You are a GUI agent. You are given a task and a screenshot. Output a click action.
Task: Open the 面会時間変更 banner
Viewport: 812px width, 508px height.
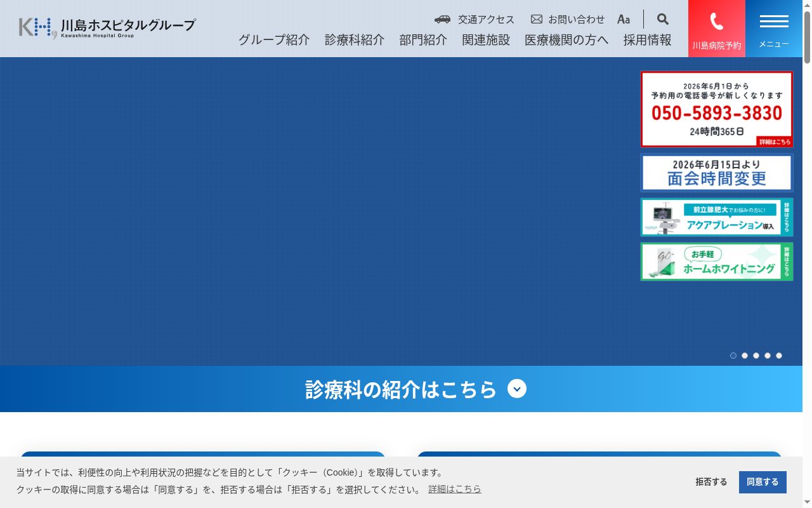click(717, 173)
